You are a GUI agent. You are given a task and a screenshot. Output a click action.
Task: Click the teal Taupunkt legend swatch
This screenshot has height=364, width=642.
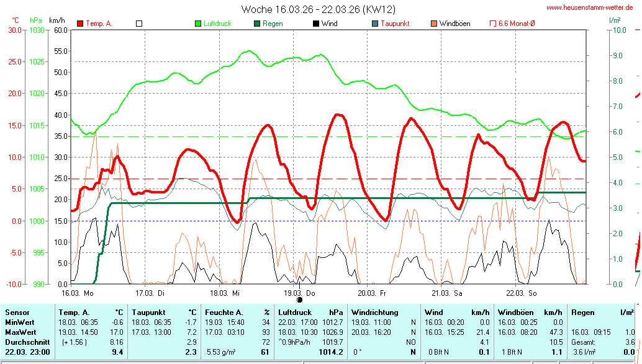[375, 24]
